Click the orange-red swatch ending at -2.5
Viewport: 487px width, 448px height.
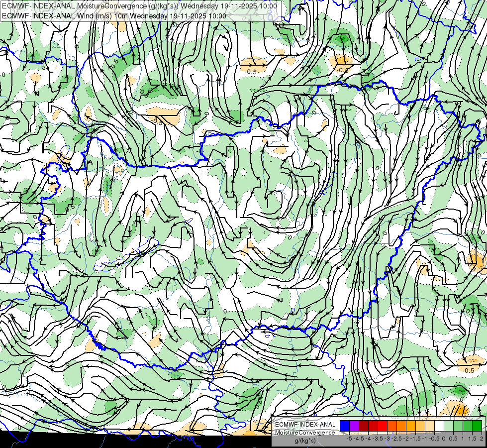coord(392,426)
